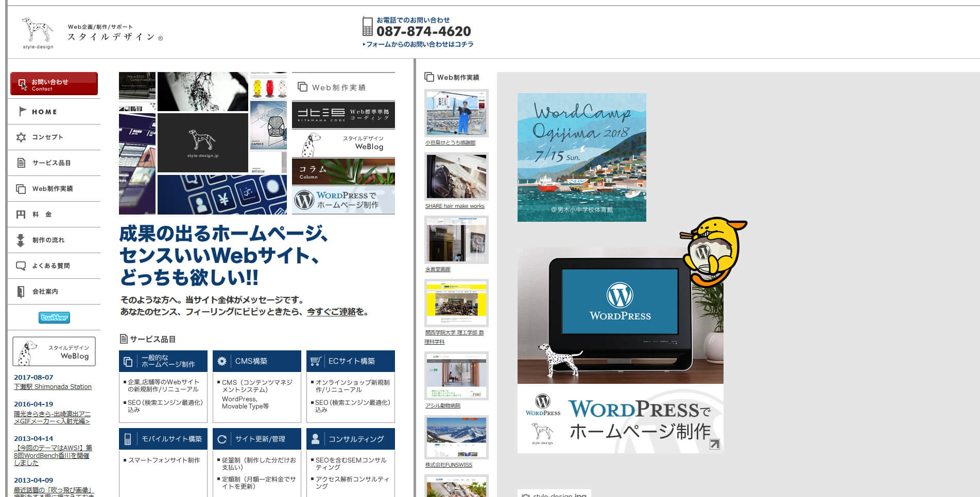Click the large WordPressでホームページ制作 banner
The image size is (980, 497).
(x=621, y=350)
